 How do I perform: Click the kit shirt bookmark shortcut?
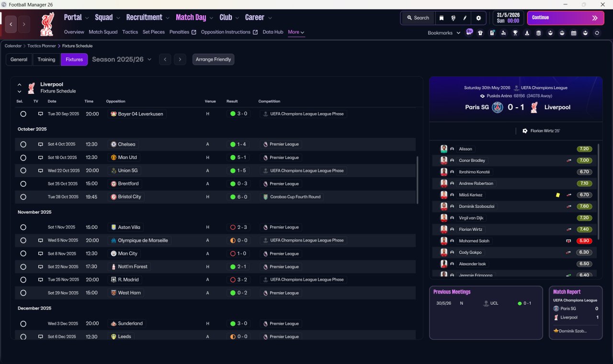480,33
